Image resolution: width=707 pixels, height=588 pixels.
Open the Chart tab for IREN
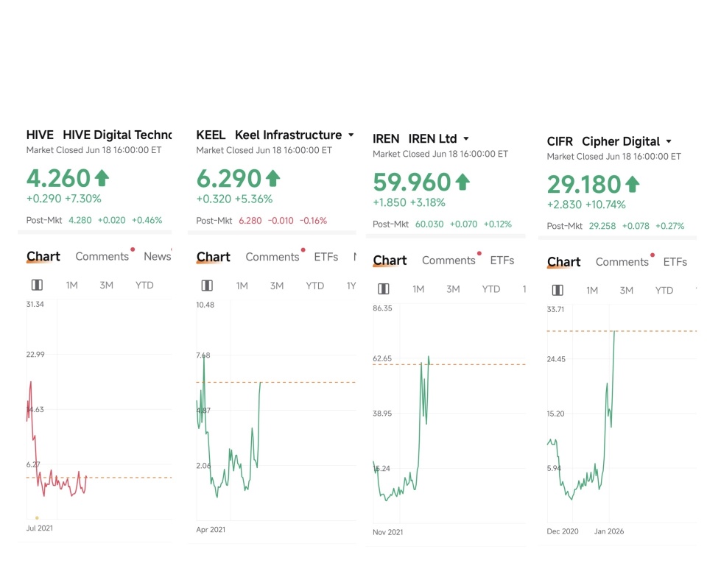coord(390,261)
